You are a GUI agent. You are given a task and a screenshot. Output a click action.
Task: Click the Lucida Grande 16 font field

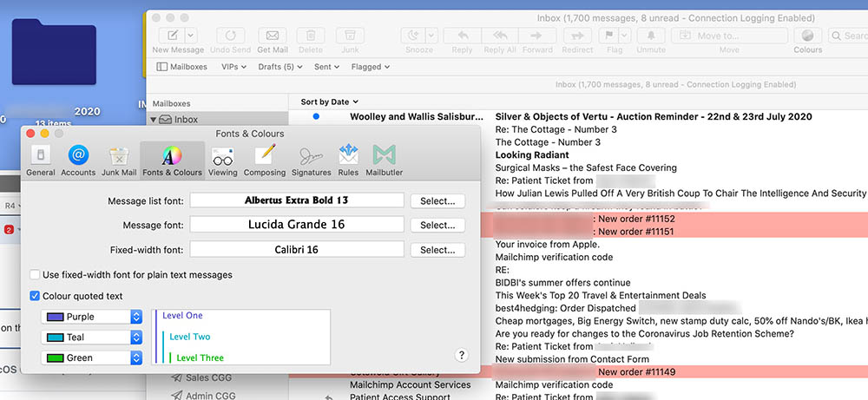pos(297,225)
